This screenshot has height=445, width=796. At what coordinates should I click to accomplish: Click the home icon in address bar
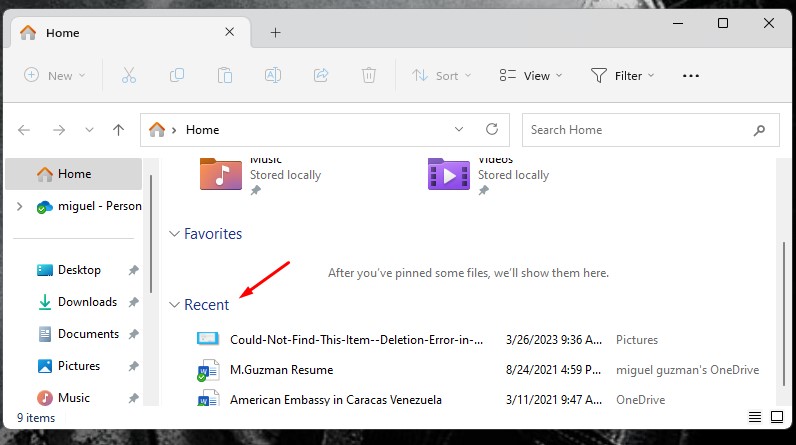point(157,129)
